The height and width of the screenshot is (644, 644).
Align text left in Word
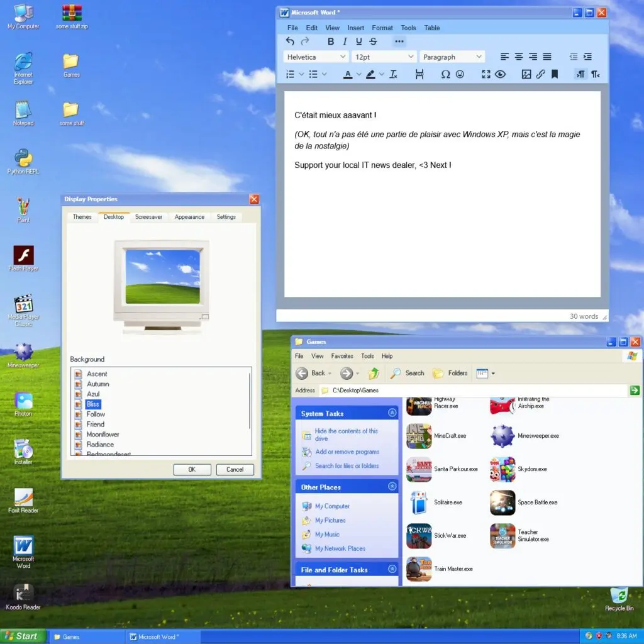[x=505, y=57]
